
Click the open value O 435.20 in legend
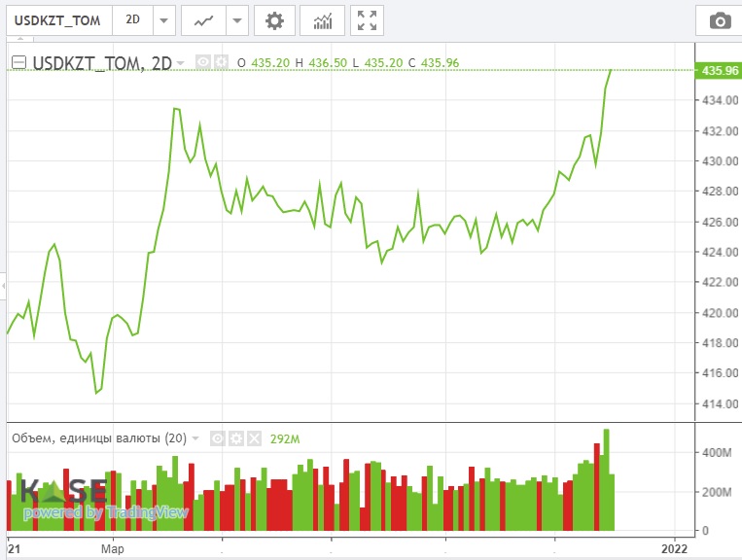[263, 62]
